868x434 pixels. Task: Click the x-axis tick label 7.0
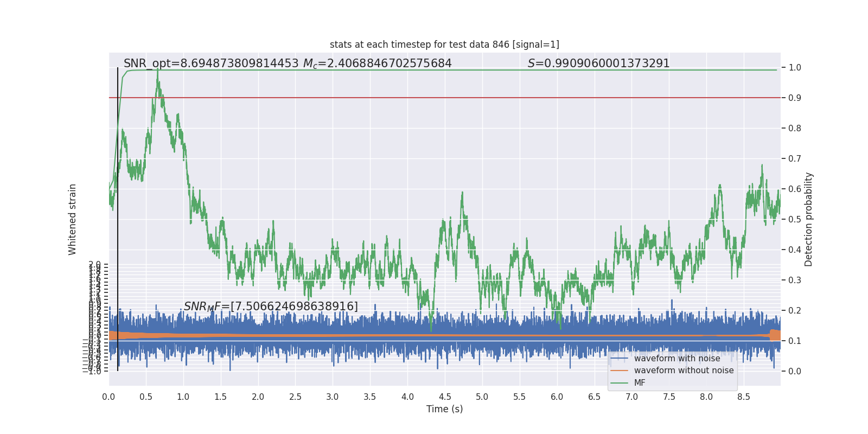(632, 397)
